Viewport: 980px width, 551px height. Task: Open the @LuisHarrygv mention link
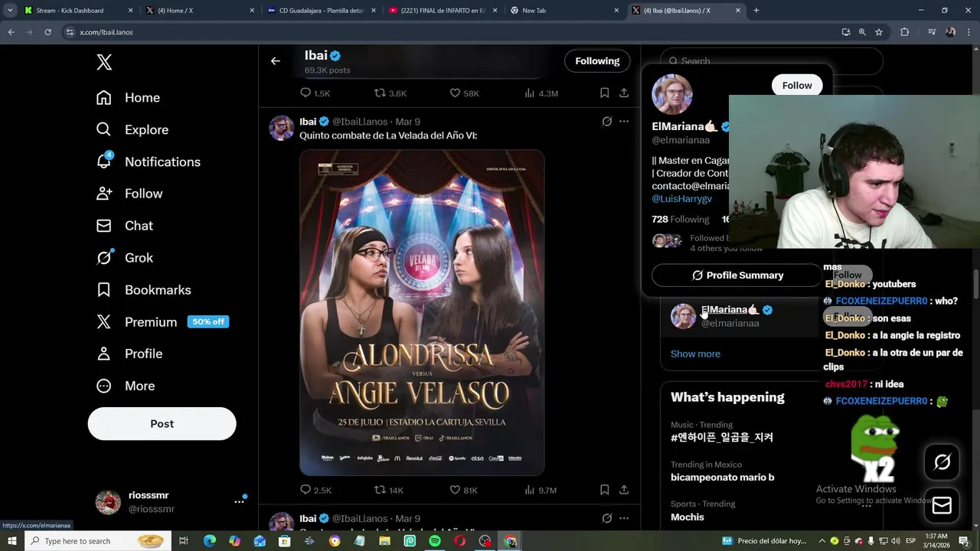point(681,198)
